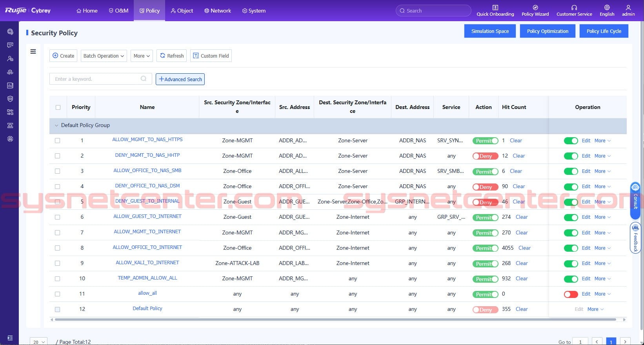Open More menu for Default Policy row

click(595, 309)
